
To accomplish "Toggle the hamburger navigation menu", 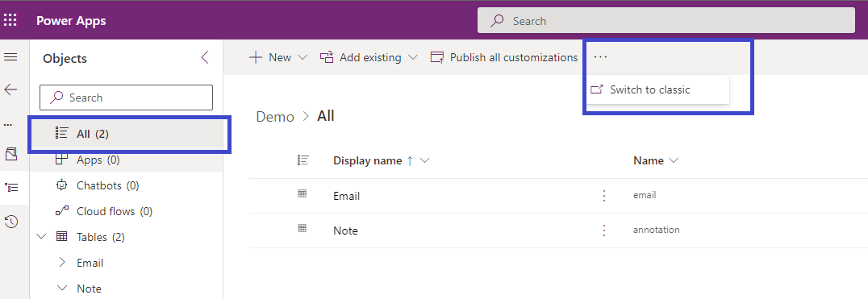I will 10,57.
